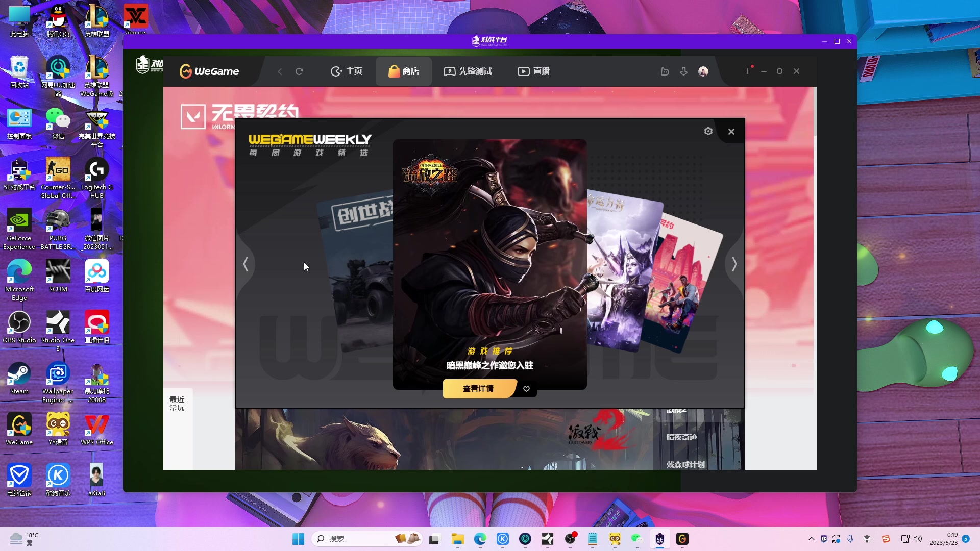Click the Windows Start button
980x551 pixels.
[299, 539]
